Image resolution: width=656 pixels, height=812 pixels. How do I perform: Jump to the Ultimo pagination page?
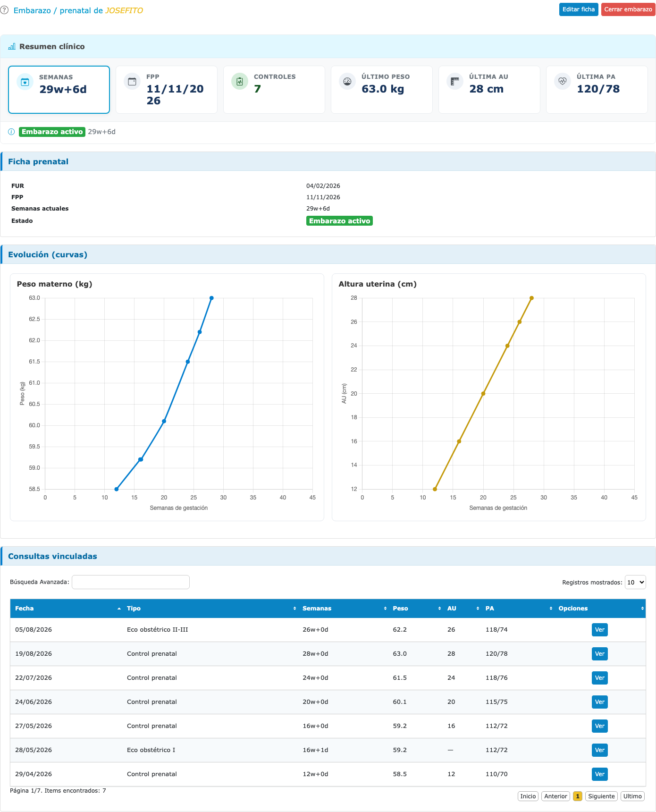coord(632,796)
